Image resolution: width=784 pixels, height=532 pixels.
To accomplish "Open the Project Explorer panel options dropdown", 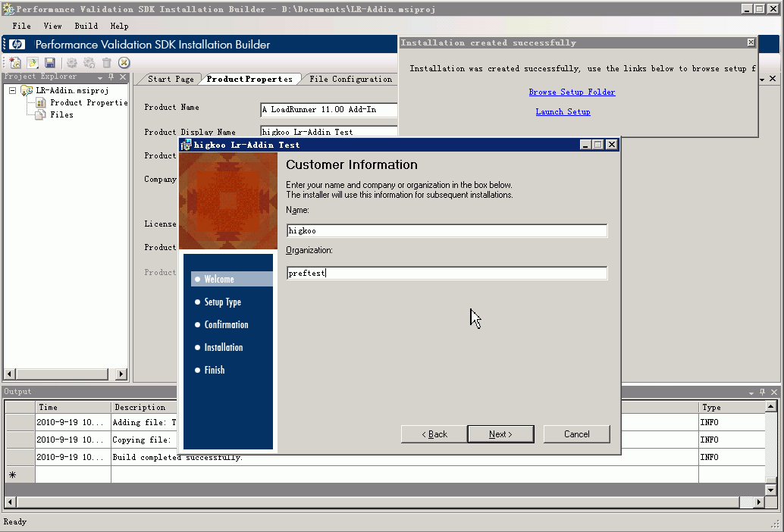I will (x=100, y=77).
